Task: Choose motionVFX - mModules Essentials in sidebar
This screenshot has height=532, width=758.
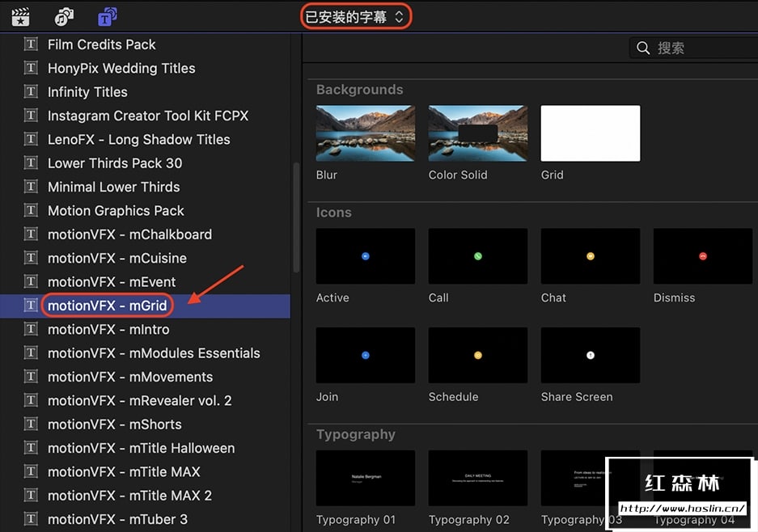Action: pyautogui.click(x=145, y=353)
